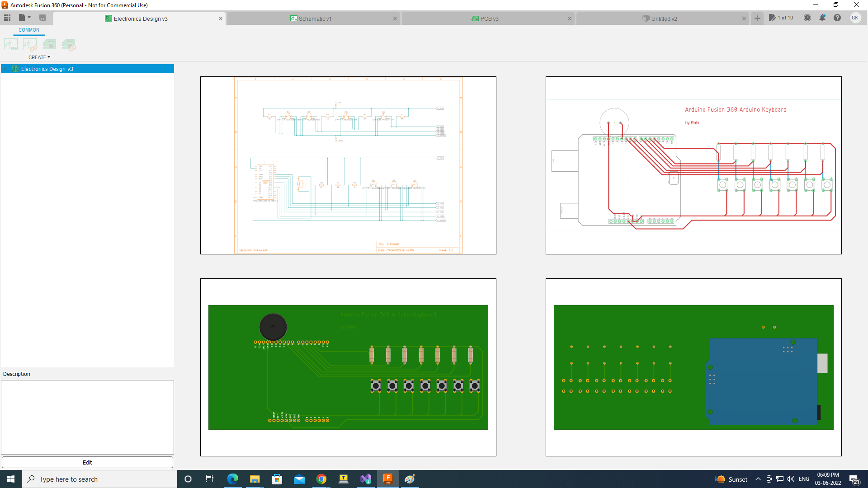The image size is (868, 488).
Task: Open the File menu dropdown arrow
Action: click(29, 18)
